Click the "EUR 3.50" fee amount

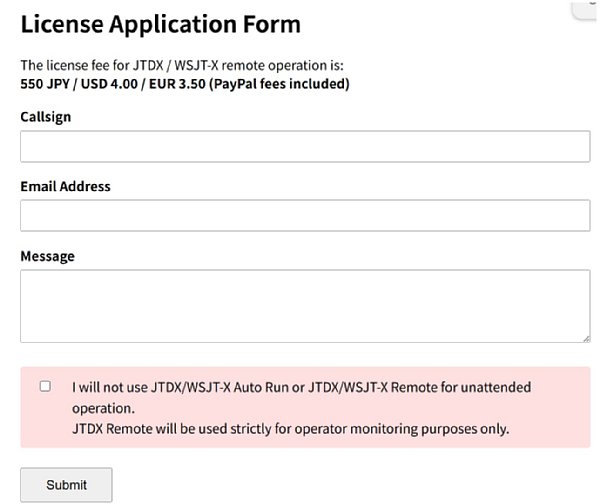[184, 84]
